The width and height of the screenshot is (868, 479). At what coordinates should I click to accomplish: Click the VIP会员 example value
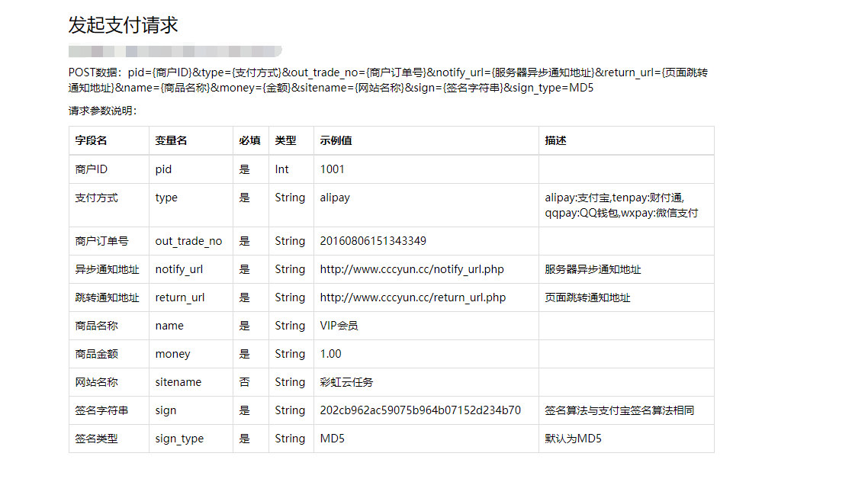tap(339, 326)
